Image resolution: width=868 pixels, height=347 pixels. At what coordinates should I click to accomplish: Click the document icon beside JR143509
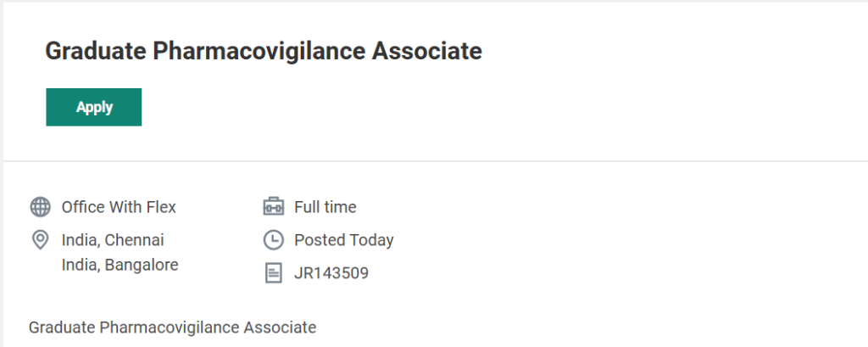[x=273, y=273]
